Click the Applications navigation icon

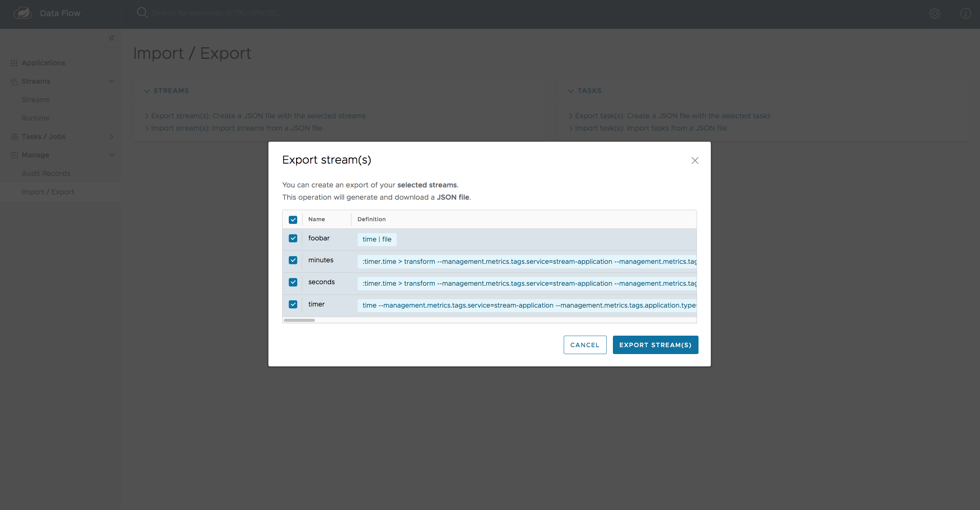14,63
